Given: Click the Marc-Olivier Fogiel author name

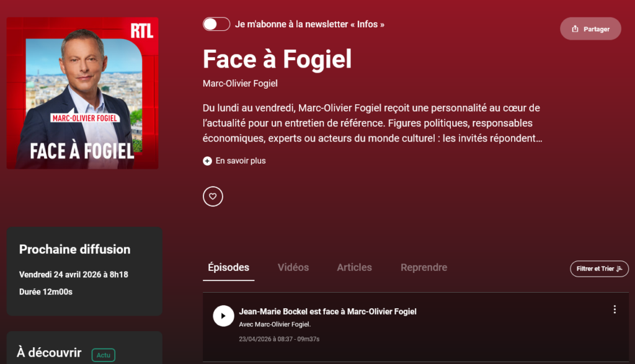Looking at the screenshot, I should [x=240, y=84].
